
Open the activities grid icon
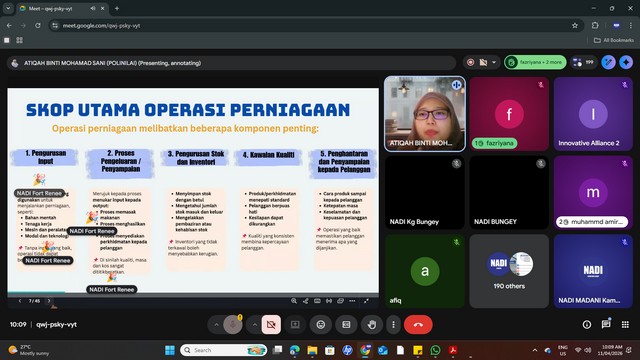625,324
